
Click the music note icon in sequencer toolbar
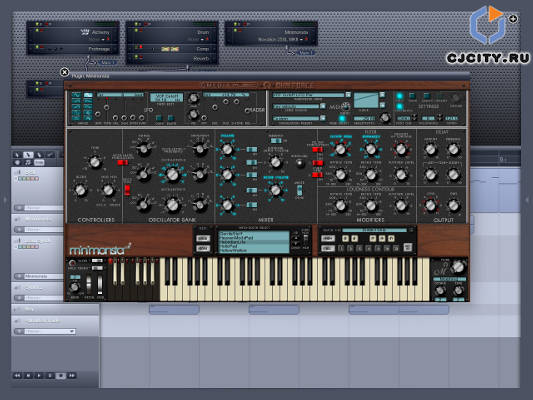point(28,162)
